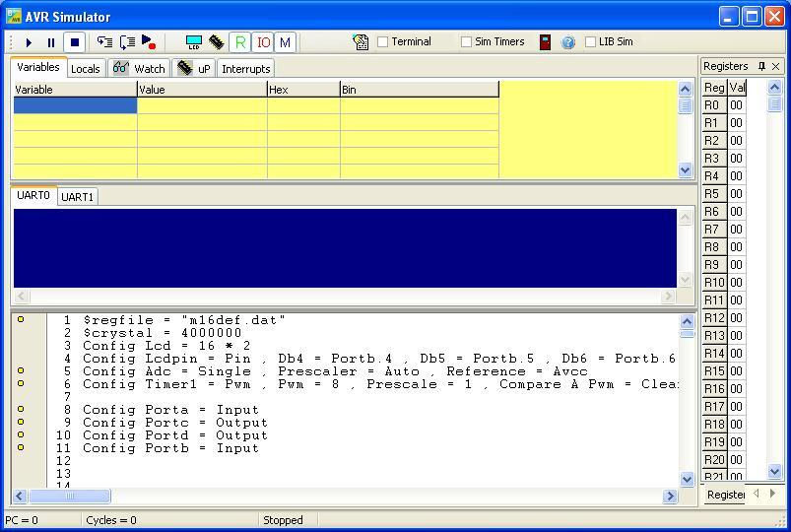The height and width of the screenshot is (532, 791).
Task: Toggle the IO registers window button
Action: [x=263, y=42]
